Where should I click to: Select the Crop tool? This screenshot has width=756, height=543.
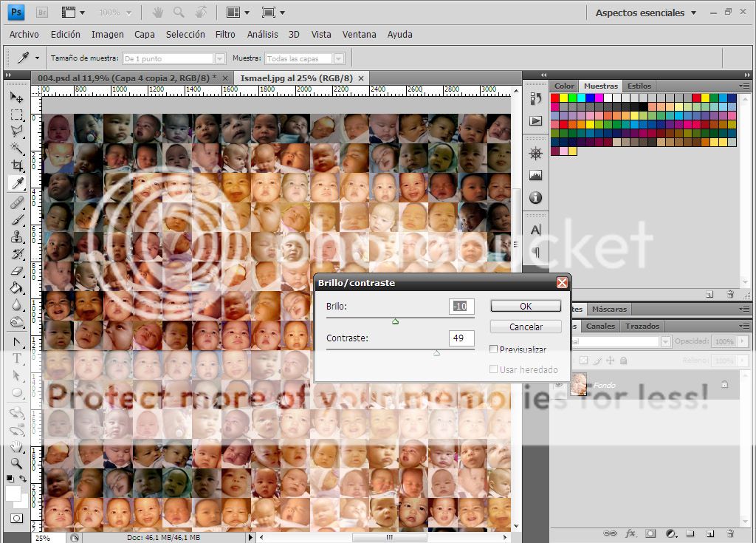[x=17, y=165]
